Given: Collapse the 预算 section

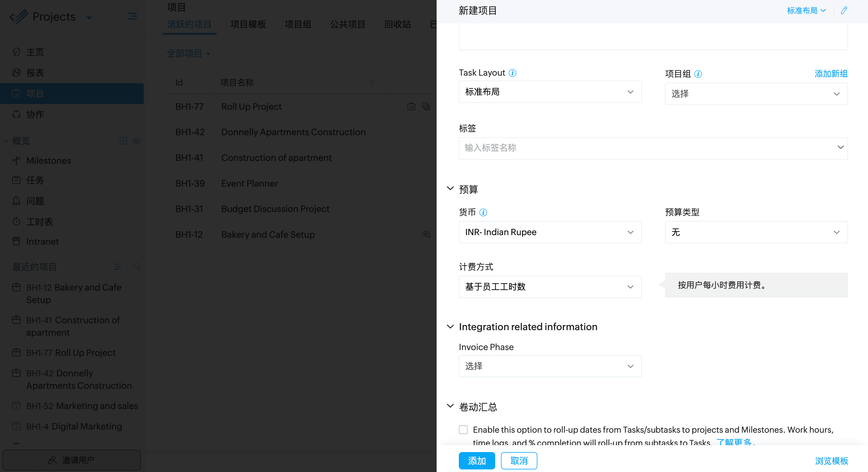Looking at the screenshot, I should [450, 188].
